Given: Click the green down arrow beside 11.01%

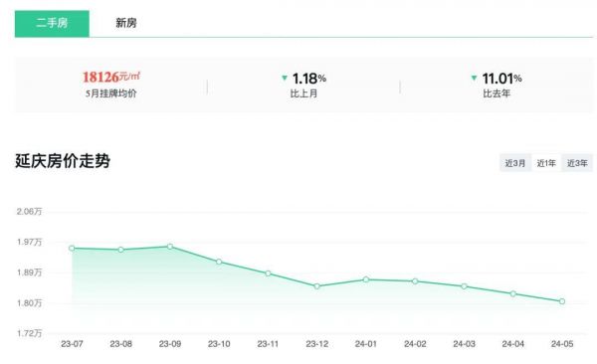Looking at the screenshot, I should pyautogui.click(x=474, y=78).
